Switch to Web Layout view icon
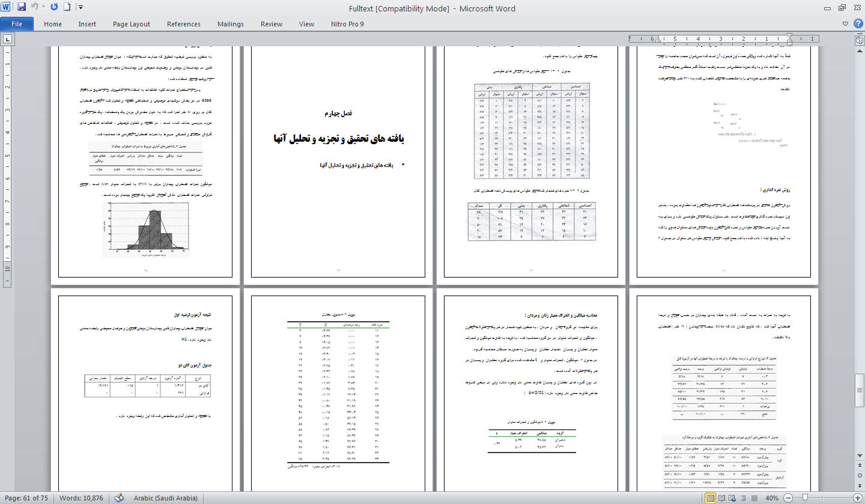Screen dimensions: 865x504 (733, 498)
